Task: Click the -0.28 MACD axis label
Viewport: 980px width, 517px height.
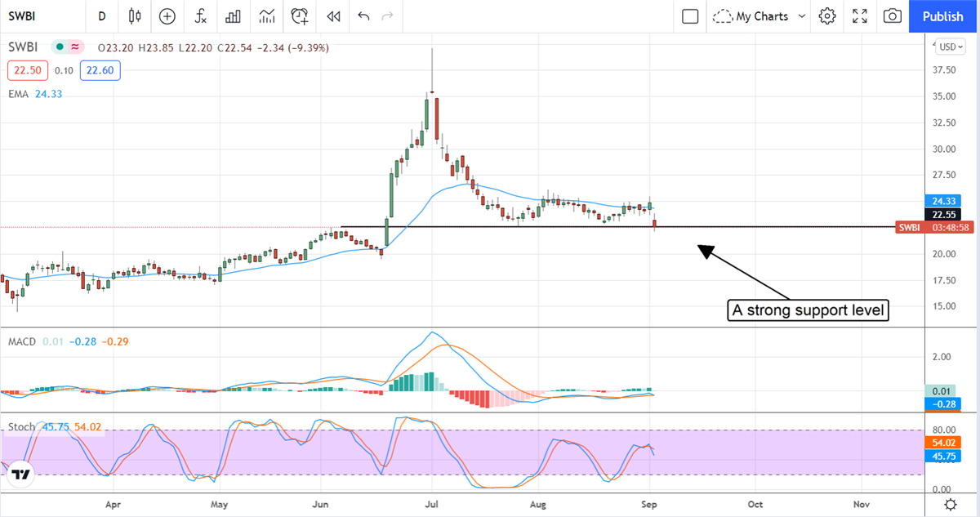Action: tap(942, 403)
